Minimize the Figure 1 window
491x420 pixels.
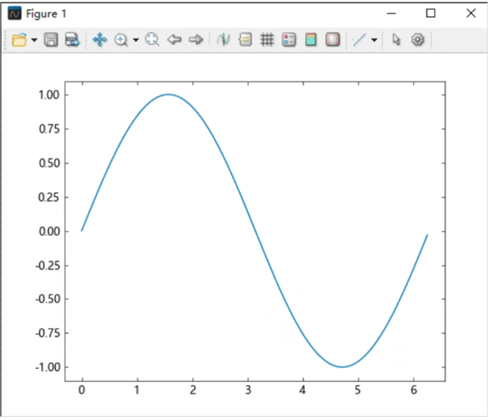391,14
